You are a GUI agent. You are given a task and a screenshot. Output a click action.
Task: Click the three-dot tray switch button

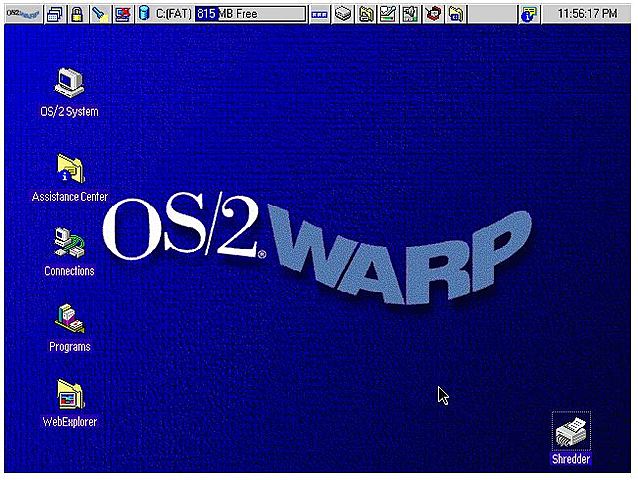coord(319,14)
